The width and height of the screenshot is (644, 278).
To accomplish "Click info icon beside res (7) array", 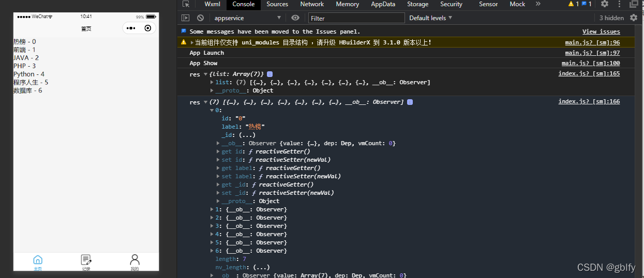I will (x=410, y=102).
